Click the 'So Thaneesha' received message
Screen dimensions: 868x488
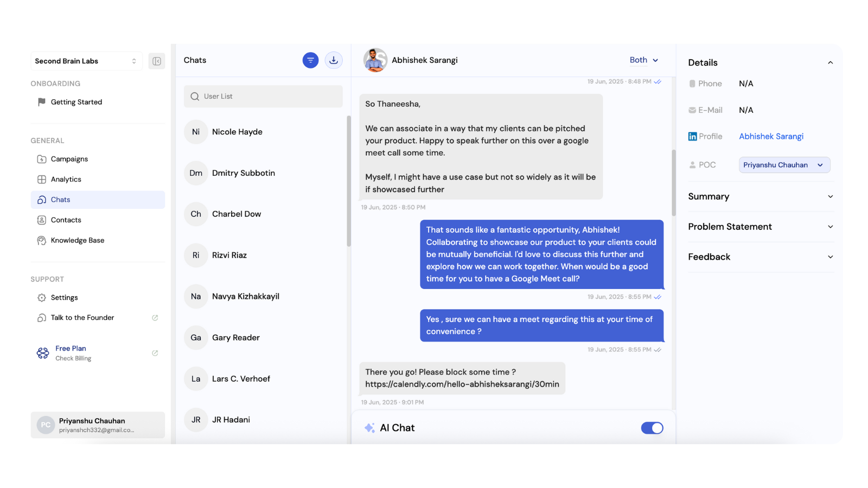click(481, 147)
